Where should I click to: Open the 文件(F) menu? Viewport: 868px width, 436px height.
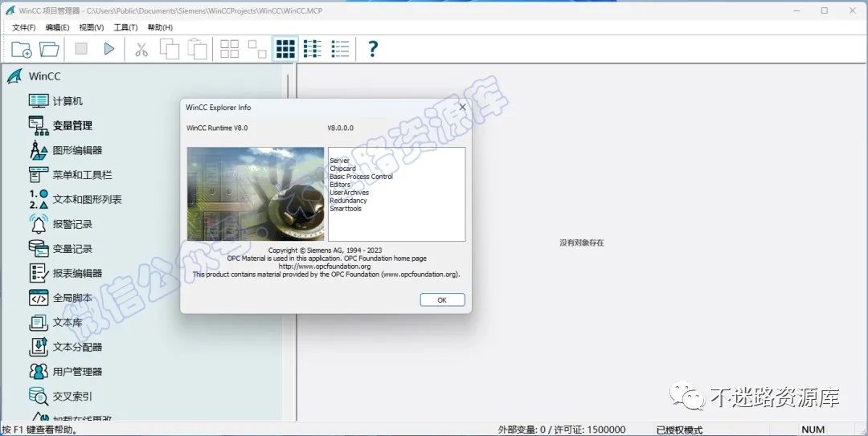tap(24, 27)
